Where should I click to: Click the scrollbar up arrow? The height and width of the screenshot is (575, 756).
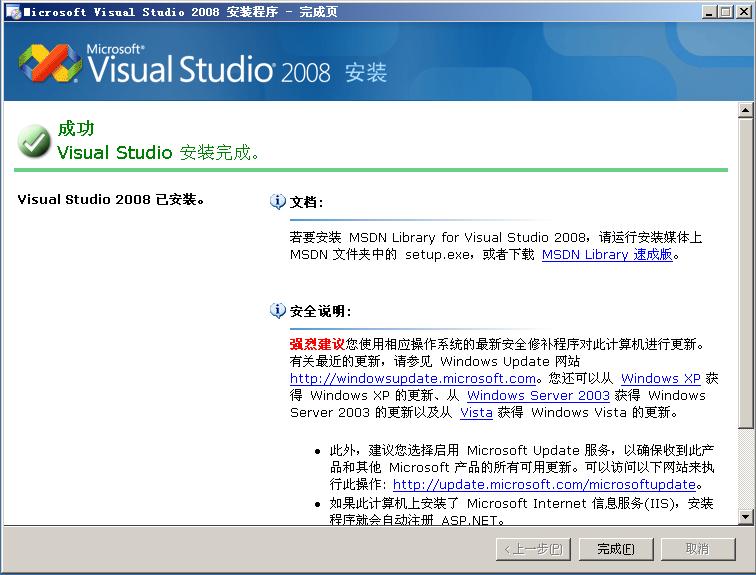745,110
